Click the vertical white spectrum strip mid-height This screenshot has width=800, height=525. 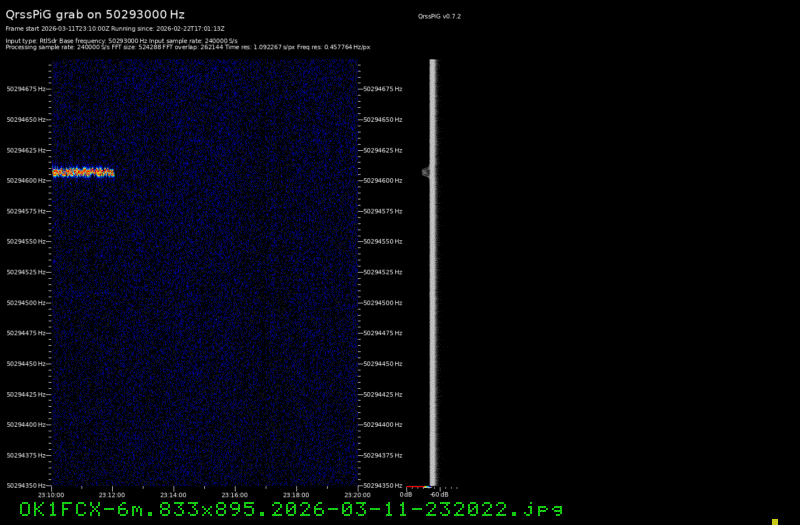pos(434,270)
